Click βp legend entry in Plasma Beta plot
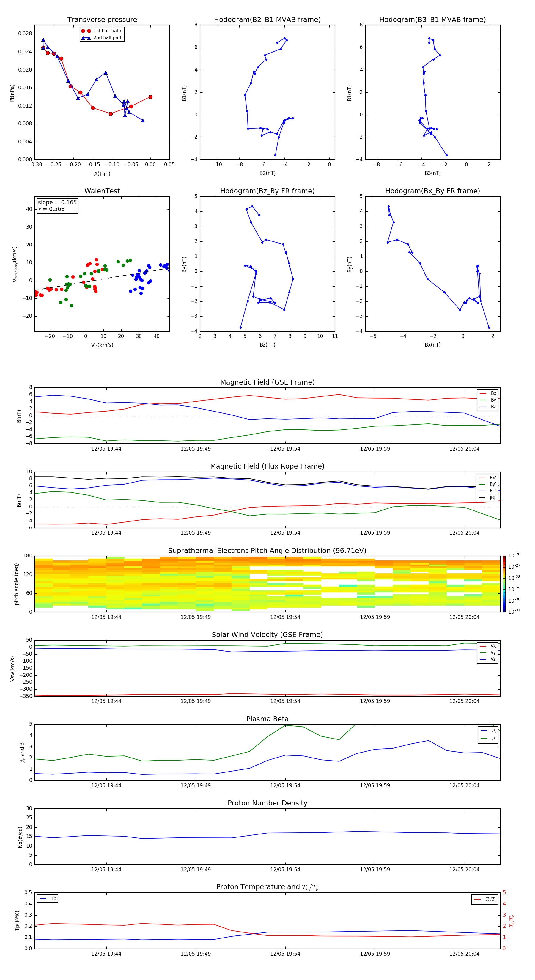535x980 pixels. pos(489,731)
